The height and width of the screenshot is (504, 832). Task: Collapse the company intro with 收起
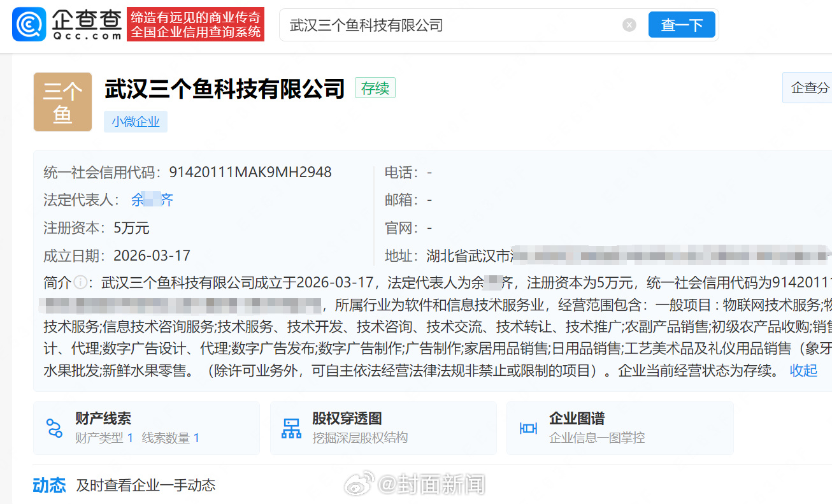click(803, 371)
